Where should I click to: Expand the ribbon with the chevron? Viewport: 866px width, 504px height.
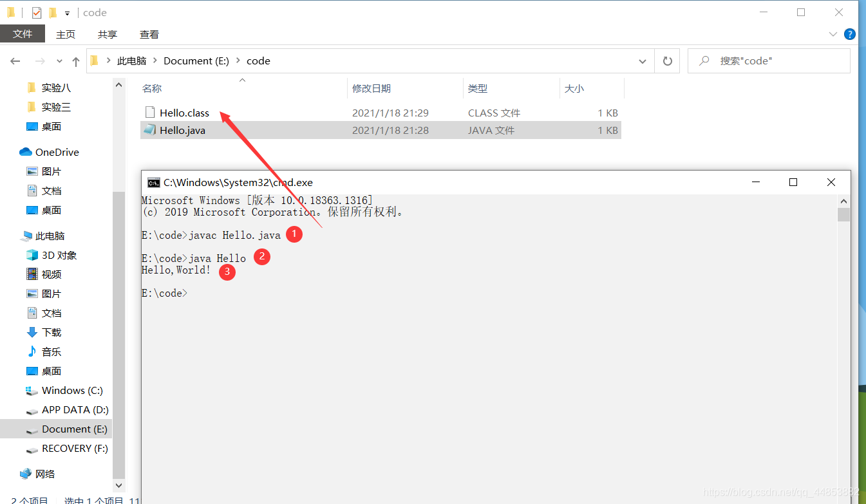click(x=832, y=34)
